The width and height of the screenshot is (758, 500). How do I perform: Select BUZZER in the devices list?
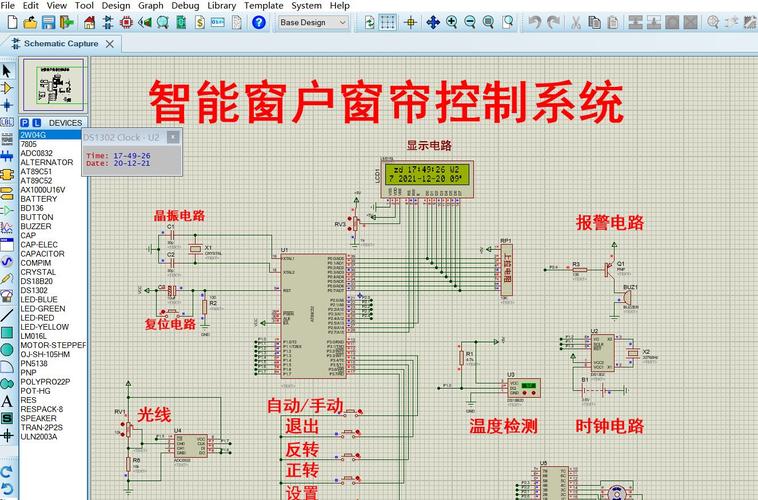[36, 226]
